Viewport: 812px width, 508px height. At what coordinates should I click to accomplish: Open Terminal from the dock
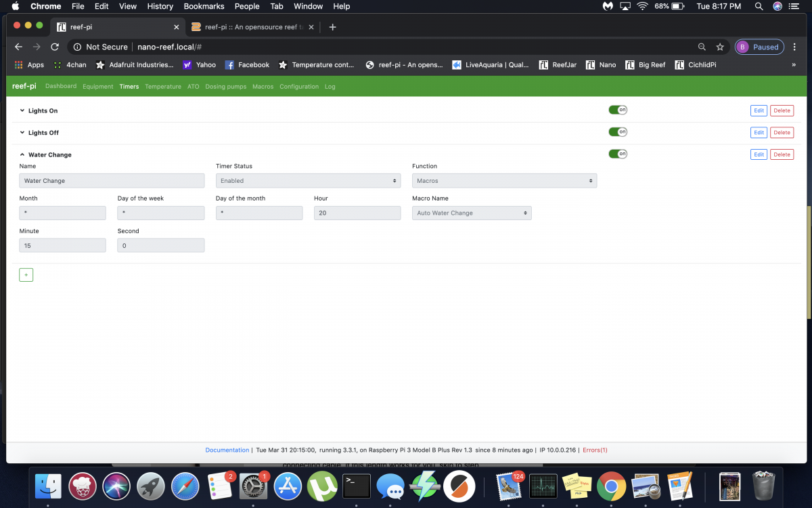[357, 486]
